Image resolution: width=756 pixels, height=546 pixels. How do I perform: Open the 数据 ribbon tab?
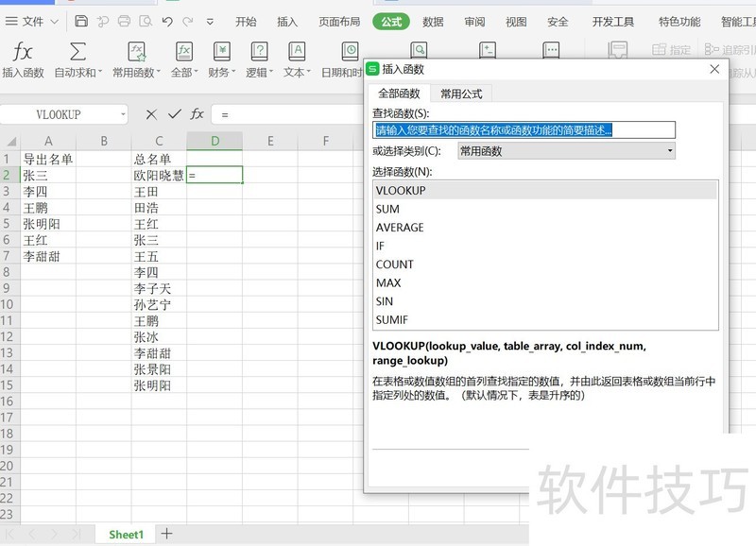tap(432, 22)
